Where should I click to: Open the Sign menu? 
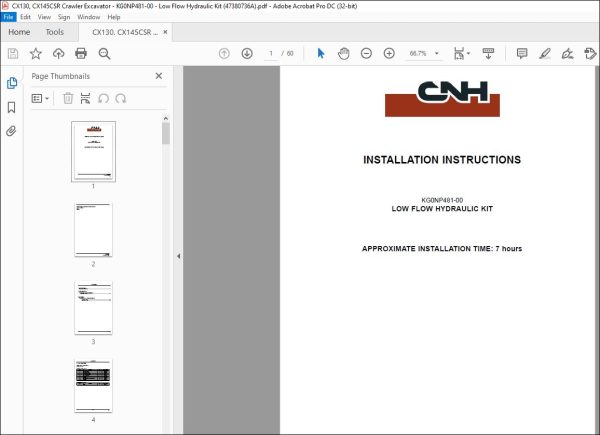pos(64,17)
